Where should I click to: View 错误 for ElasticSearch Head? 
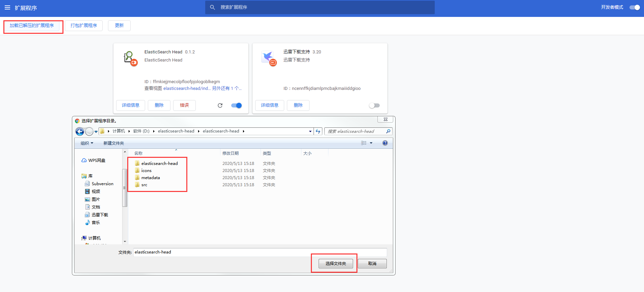click(184, 105)
